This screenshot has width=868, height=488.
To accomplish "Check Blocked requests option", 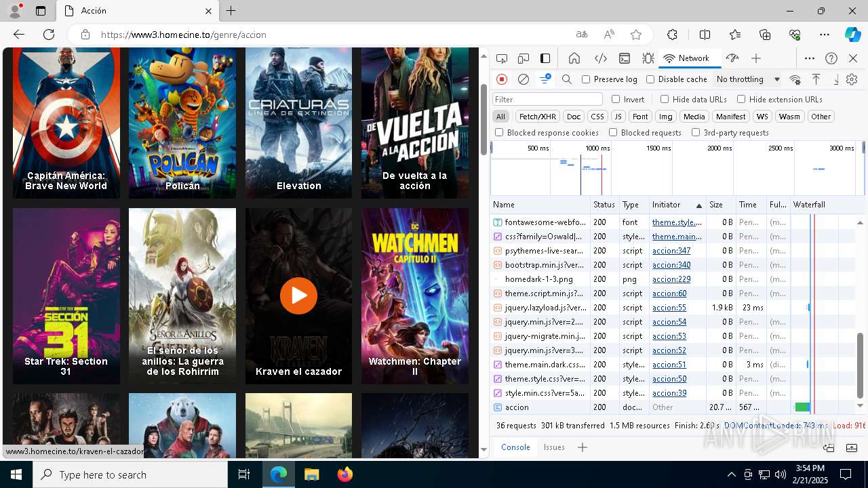I will point(613,132).
